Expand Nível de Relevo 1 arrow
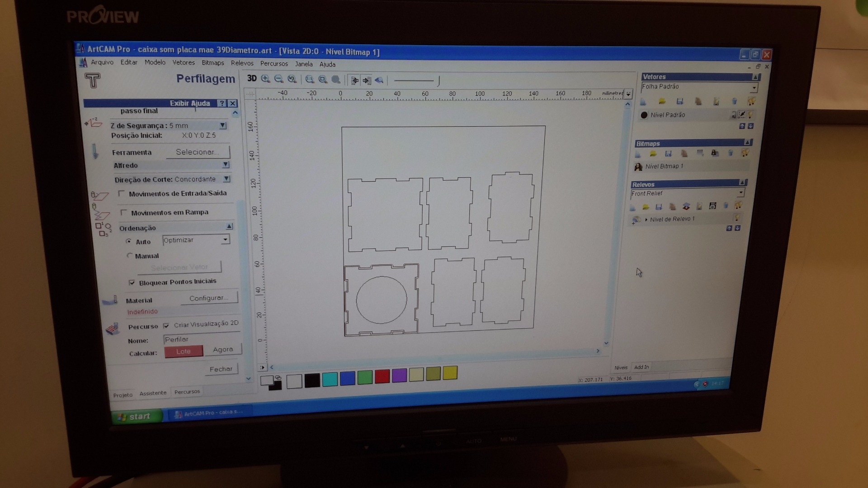The height and width of the screenshot is (488, 868). pos(646,220)
